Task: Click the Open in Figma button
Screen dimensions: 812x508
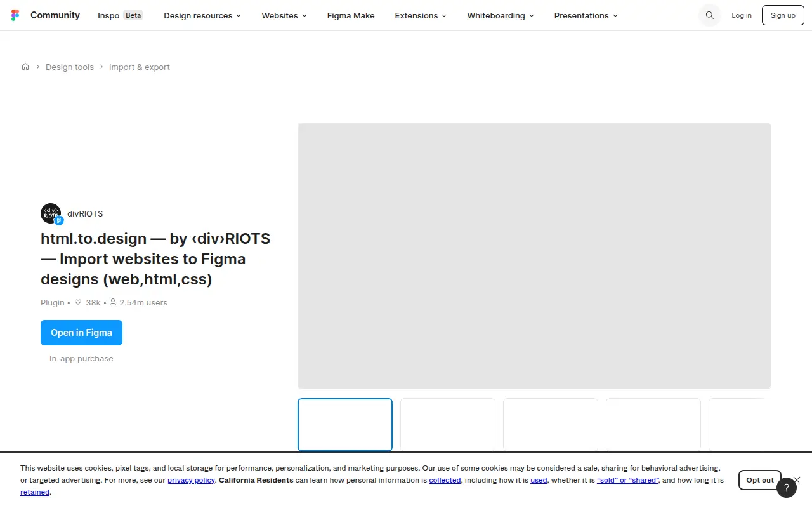Action: [81, 333]
